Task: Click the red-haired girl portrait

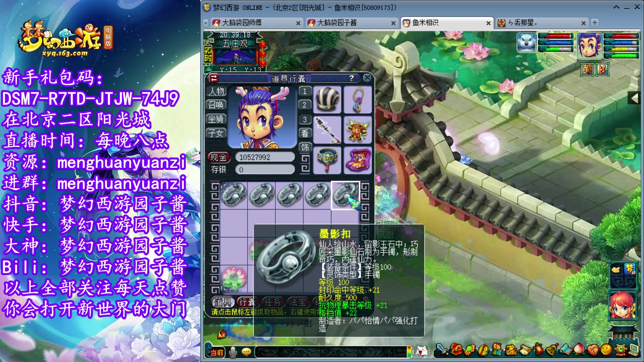Action: click(623, 306)
